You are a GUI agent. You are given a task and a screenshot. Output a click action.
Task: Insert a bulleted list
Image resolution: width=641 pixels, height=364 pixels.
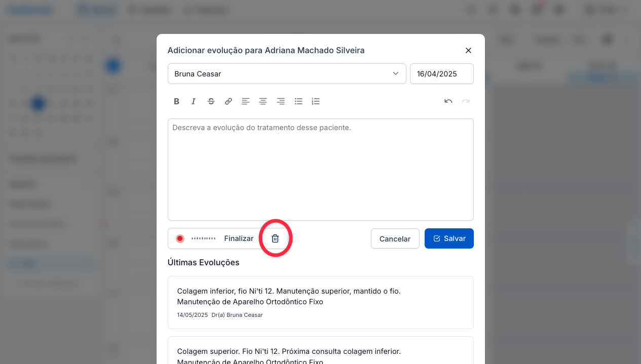298,101
